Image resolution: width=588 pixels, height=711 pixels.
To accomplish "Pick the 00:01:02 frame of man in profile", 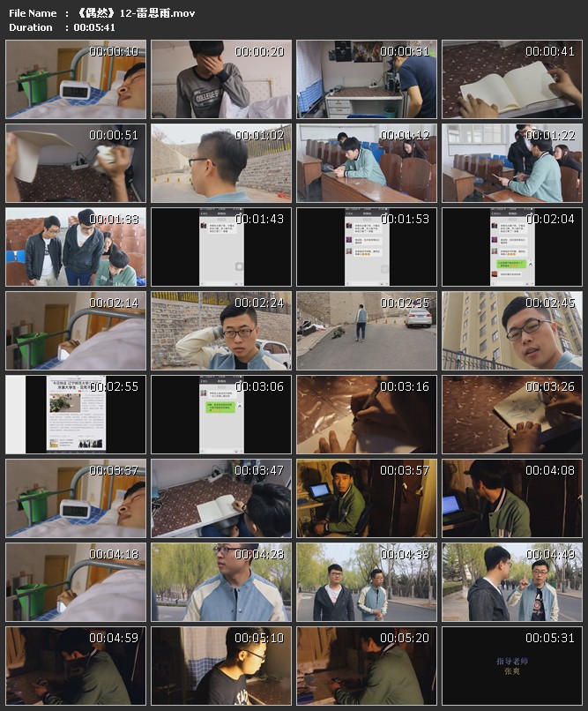I will pyautogui.click(x=221, y=163).
